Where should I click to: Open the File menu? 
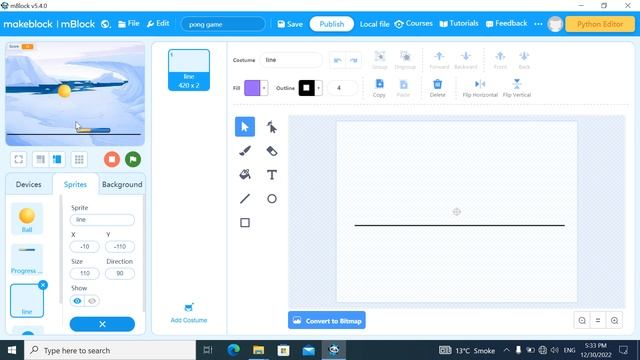click(x=129, y=24)
